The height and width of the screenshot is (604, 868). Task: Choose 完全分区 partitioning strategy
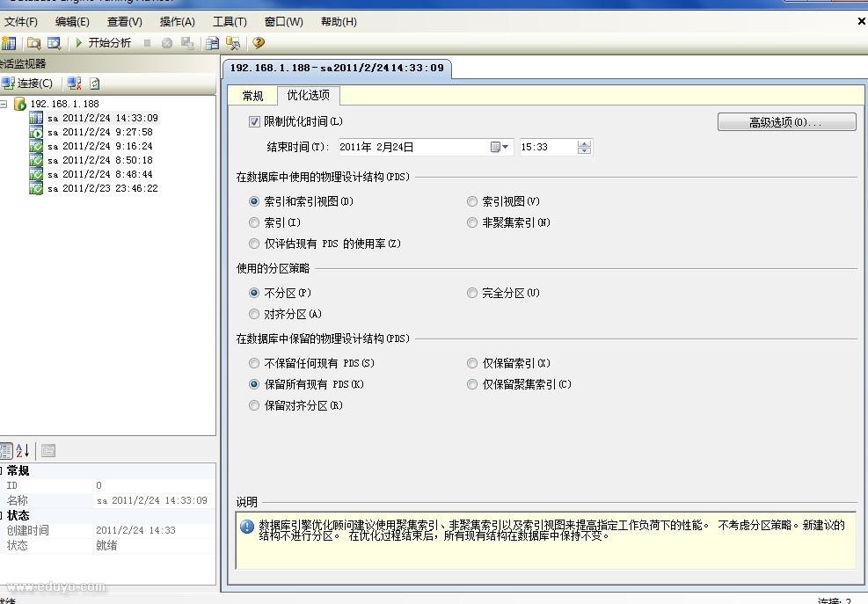pyautogui.click(x=473, y=293)
